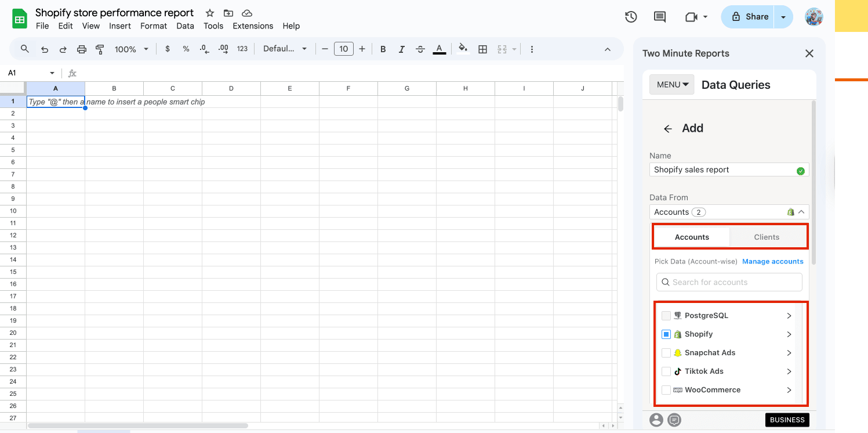The height and width of the screenshot is (433, 868).
Task: Switch to the Clients tab
Action: point(767,237)
